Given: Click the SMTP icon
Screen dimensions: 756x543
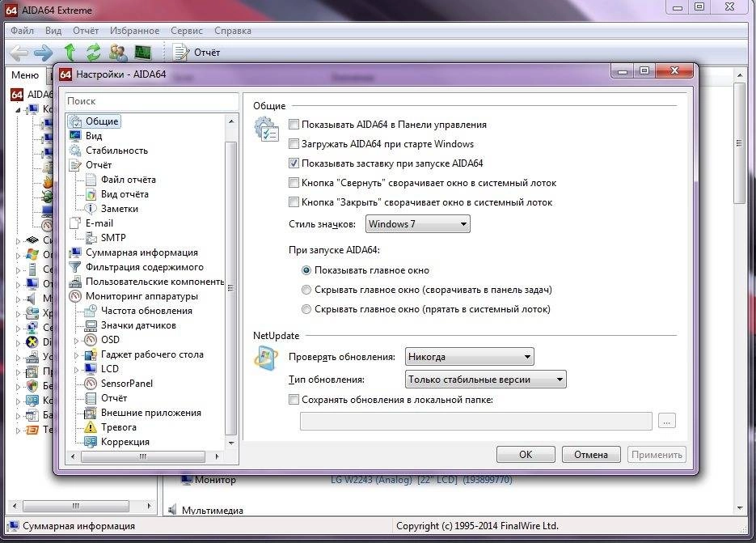Looking at the screenshot, I should (91, 237).
